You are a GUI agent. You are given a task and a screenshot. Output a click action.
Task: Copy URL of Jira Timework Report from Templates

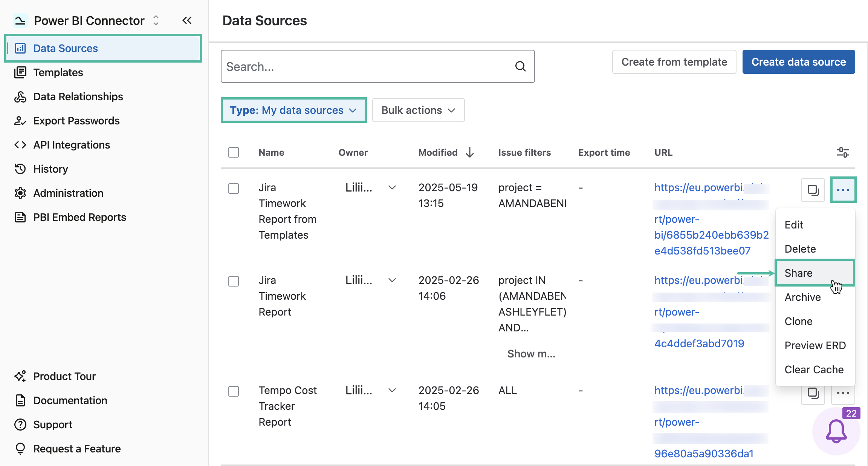(813, 190)
